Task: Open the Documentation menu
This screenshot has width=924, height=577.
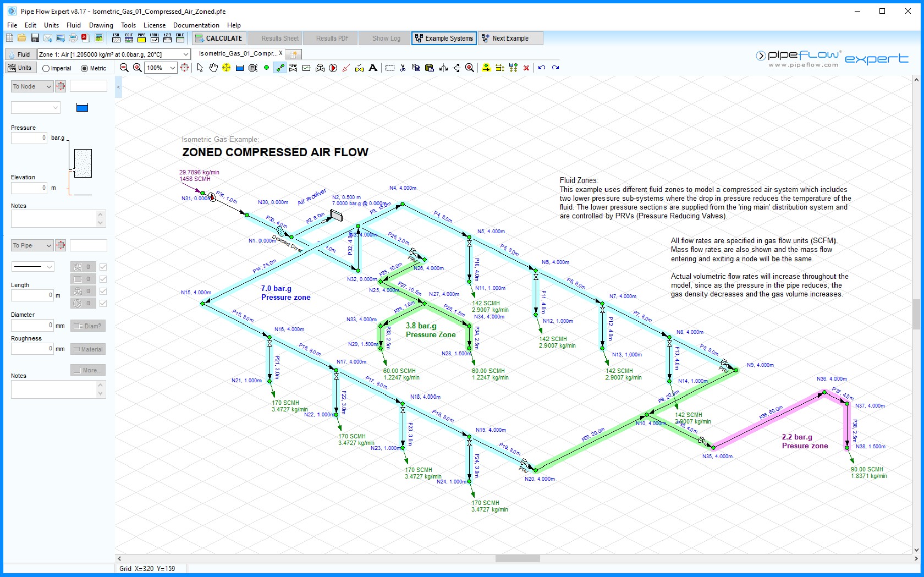Action: click(x=196, y=25)
